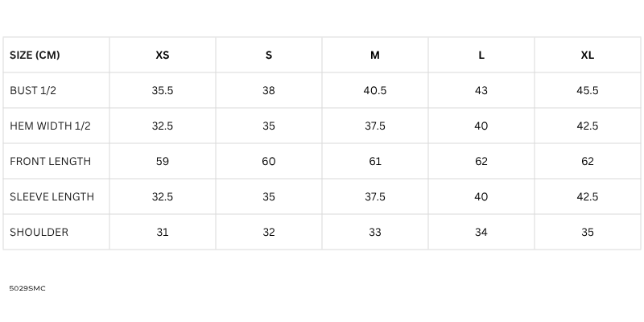
Task: Click the 5029SMC product code text
Action: click(x=27, y=288)
